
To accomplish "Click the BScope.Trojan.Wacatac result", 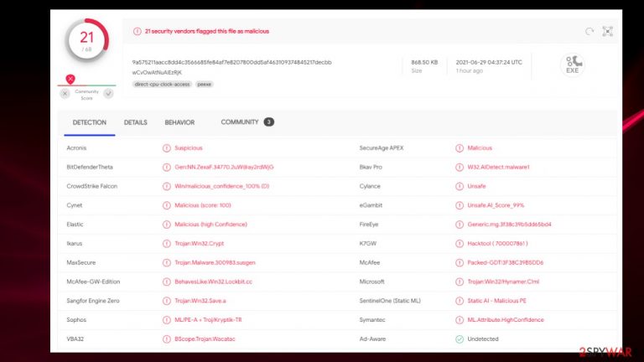I will 205,339.
